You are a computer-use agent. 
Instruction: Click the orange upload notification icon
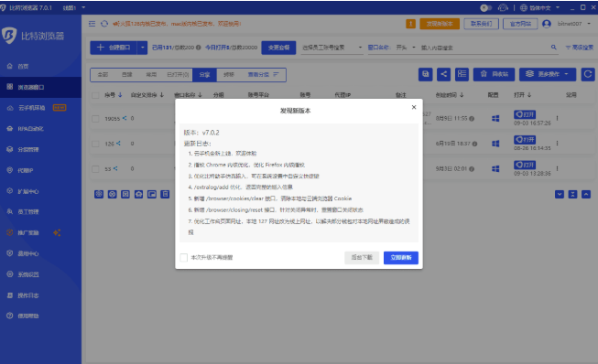tap(411, 24)
